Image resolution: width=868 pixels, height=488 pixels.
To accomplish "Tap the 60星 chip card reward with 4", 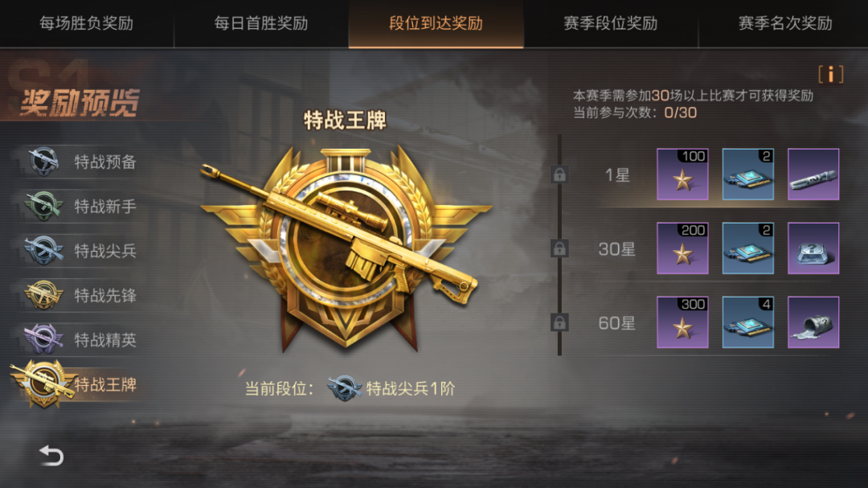I will coord(748,322).
